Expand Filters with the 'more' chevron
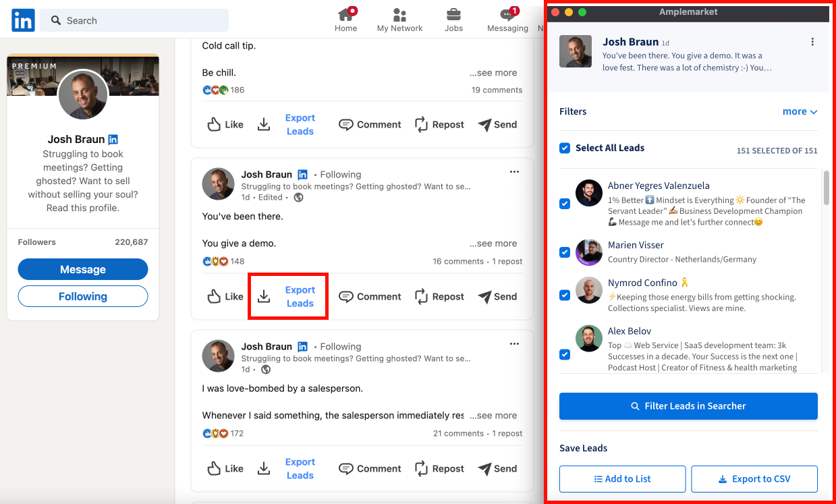The width and height of the screenshot is (836, 504). click(800, 111)
